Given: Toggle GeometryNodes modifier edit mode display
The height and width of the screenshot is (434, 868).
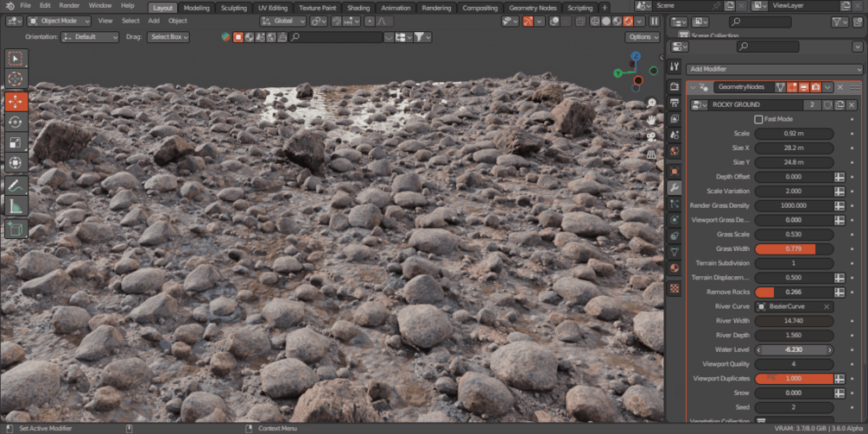Looking at the screenshot, I should click(x=792, y=87).
